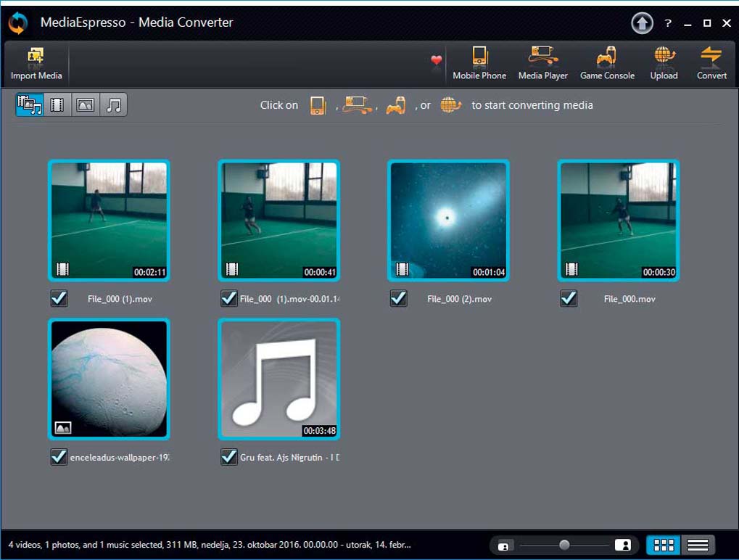Select the 00:00:41 video thumbnail

click(x=279, y=220)
